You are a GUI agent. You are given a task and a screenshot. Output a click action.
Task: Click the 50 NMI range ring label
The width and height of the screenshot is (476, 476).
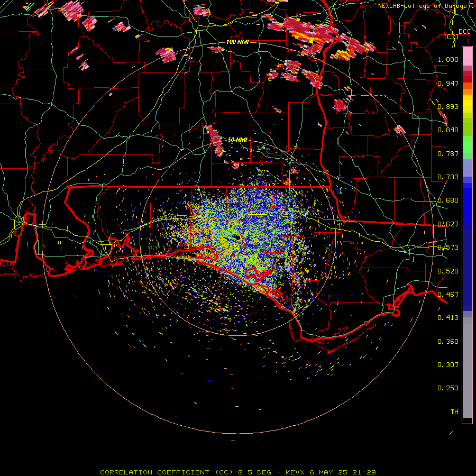pos(237,140)
